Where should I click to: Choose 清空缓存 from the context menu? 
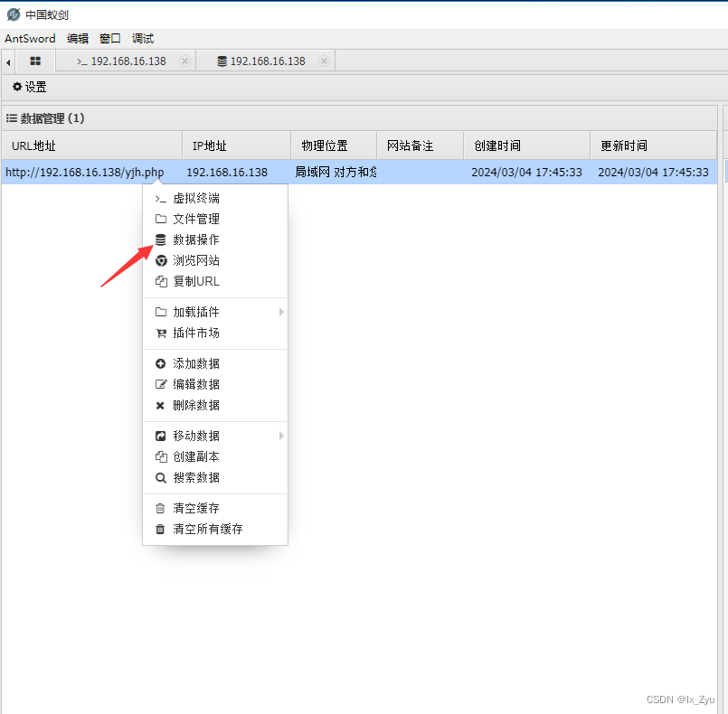tap(215, 509)
